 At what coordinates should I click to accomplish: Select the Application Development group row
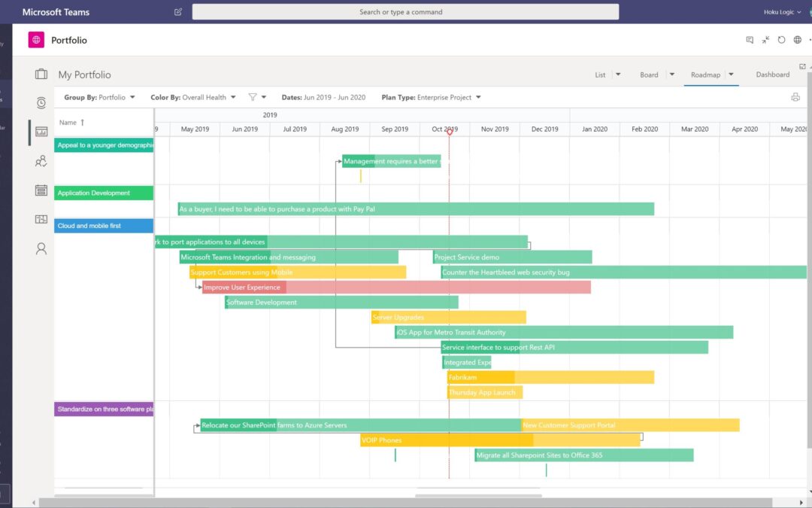(104, 193)
